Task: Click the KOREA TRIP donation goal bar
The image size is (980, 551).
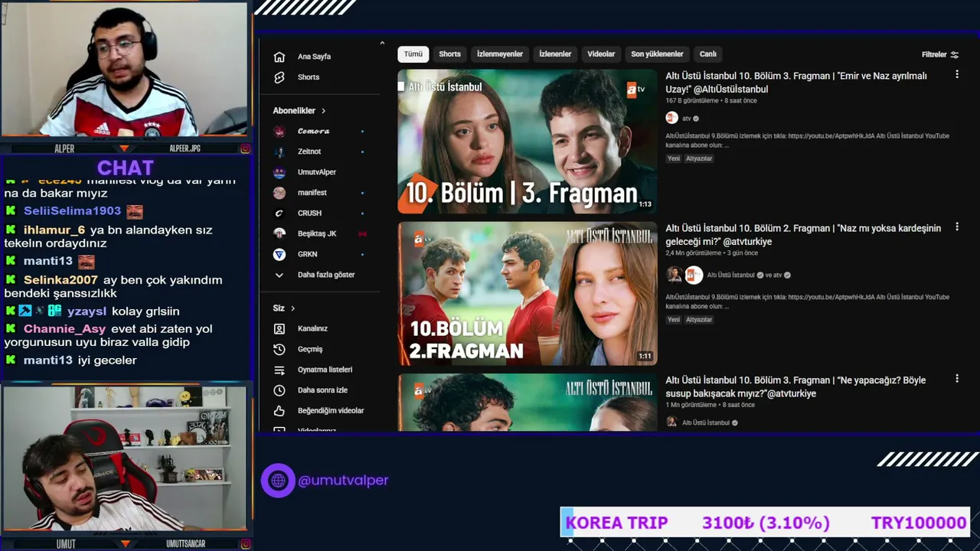Action: pyautogui.click(x=765, y=523)
